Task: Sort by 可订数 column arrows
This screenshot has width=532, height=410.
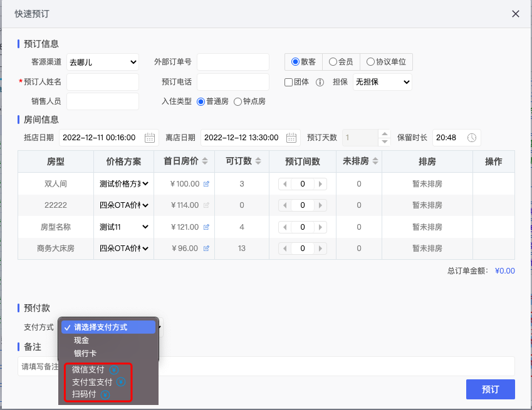Action: 258,161
